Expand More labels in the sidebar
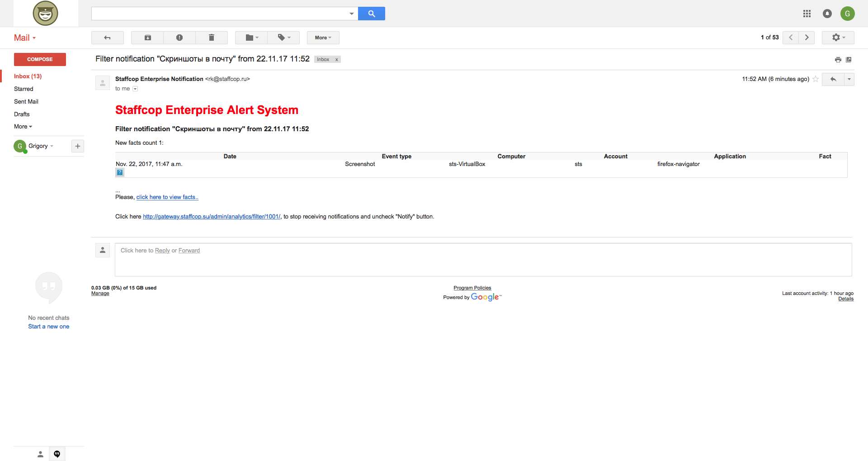The height and width of the screenshot is (461, 868). tap(23, 127)
